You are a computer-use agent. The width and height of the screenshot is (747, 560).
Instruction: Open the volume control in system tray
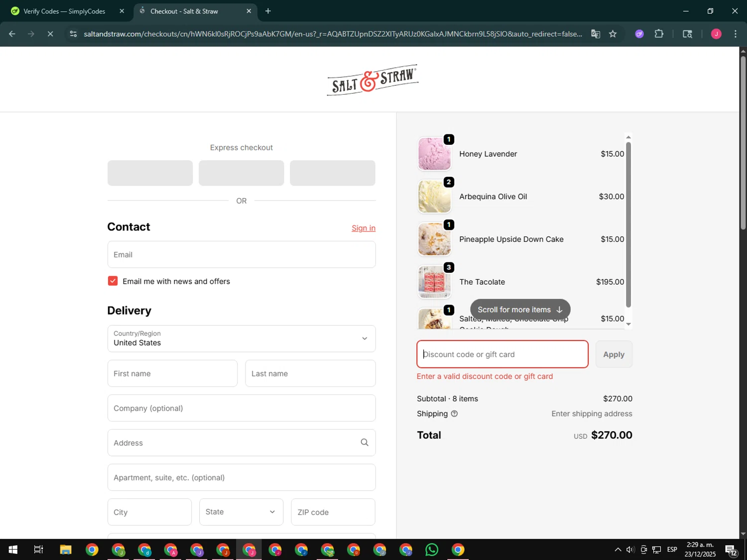[x=630, y=550]
